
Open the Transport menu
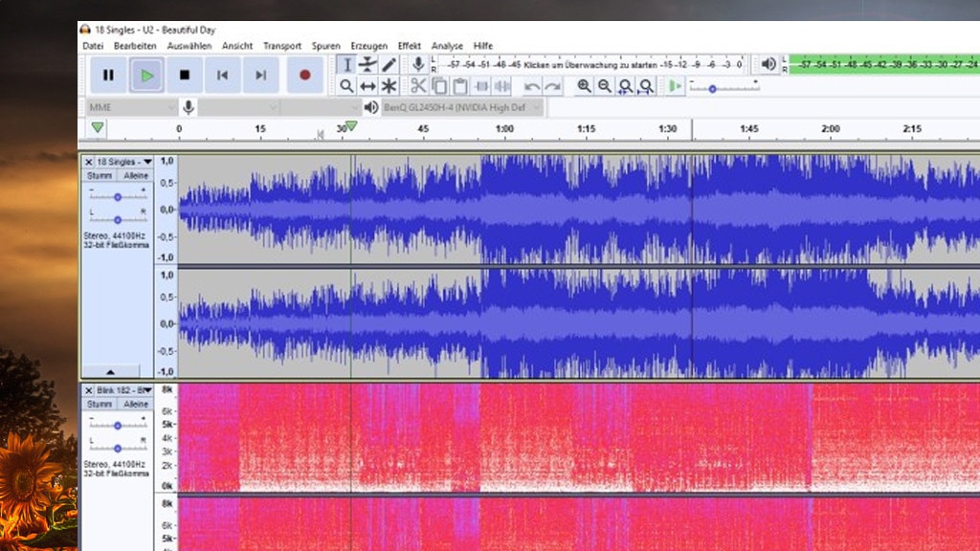pyautogui.click(x=282, y=46)
